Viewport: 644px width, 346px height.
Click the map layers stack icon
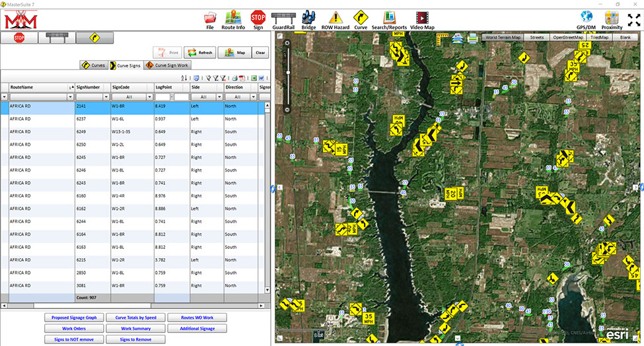tap(456, 38)
